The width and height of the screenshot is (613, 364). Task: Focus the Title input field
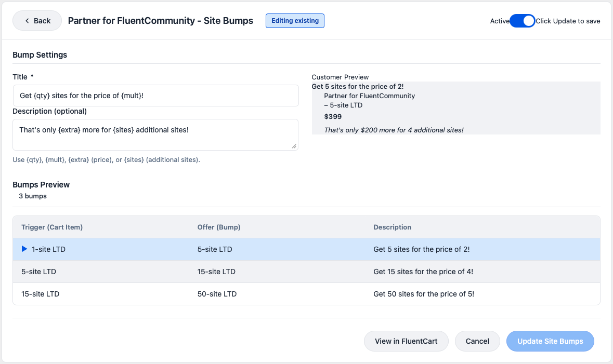(x=155, y=96)
